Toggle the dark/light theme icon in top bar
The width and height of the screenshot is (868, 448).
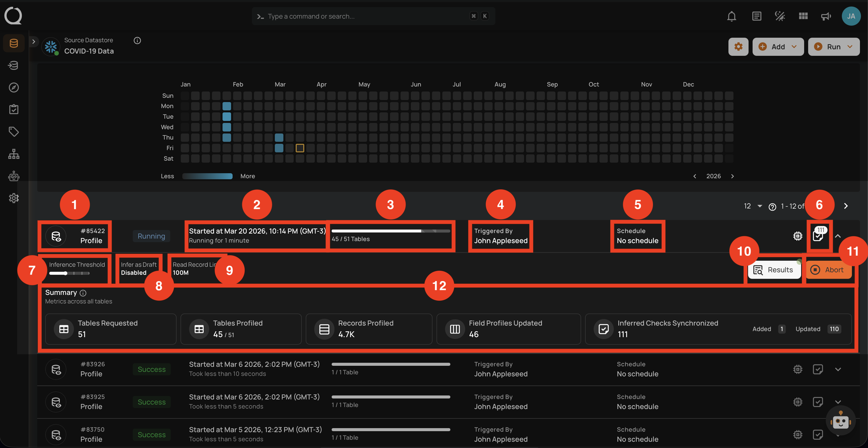(780, 16)
